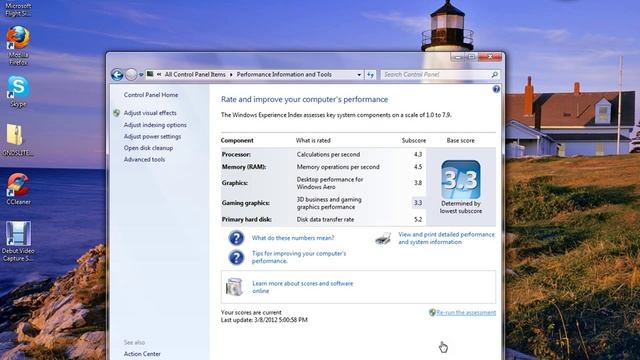Image resolution: width=640 pixels, height=360 pixels.
Task: Open the zipped folder icon on desktop
Action: tap(18, 140)
